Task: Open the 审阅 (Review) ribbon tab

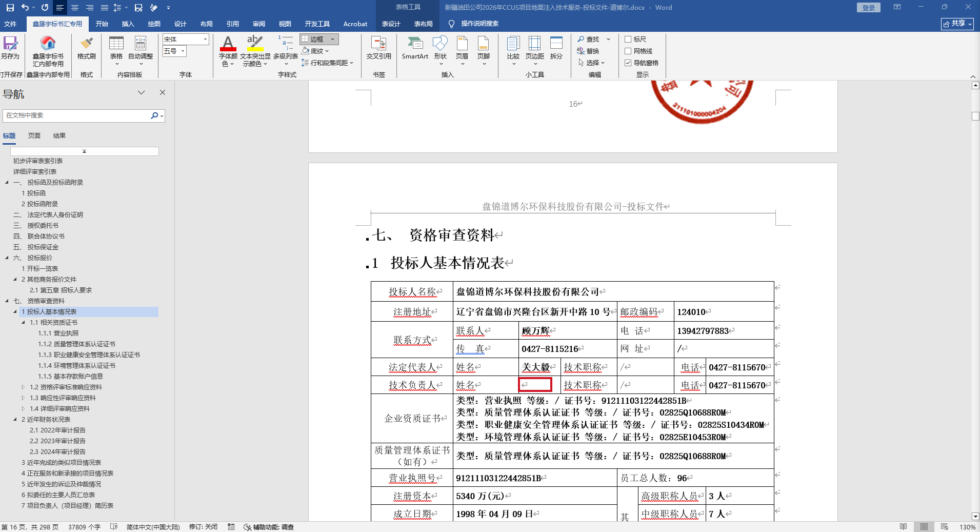Action: 258,24
